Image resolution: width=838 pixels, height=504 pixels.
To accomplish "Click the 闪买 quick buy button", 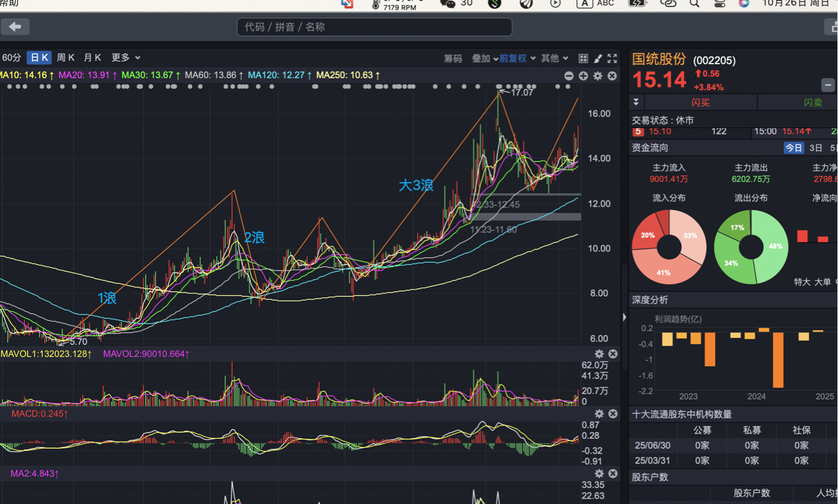I will 700,102.
